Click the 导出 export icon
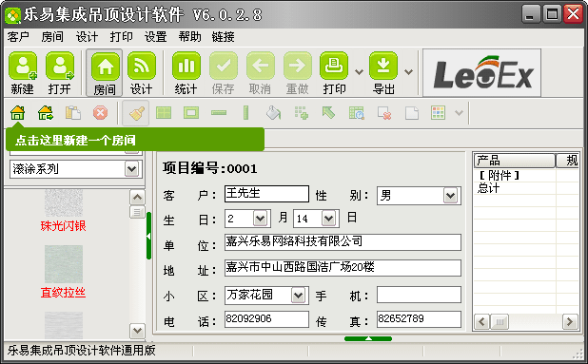588x364 pixels. click(x=383, y=67)
